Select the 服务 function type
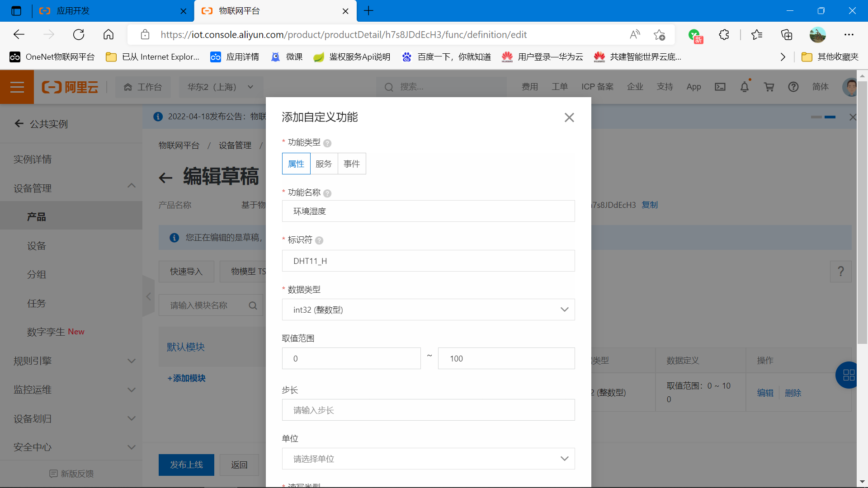The image size is (868, 488). pos(324,164)
